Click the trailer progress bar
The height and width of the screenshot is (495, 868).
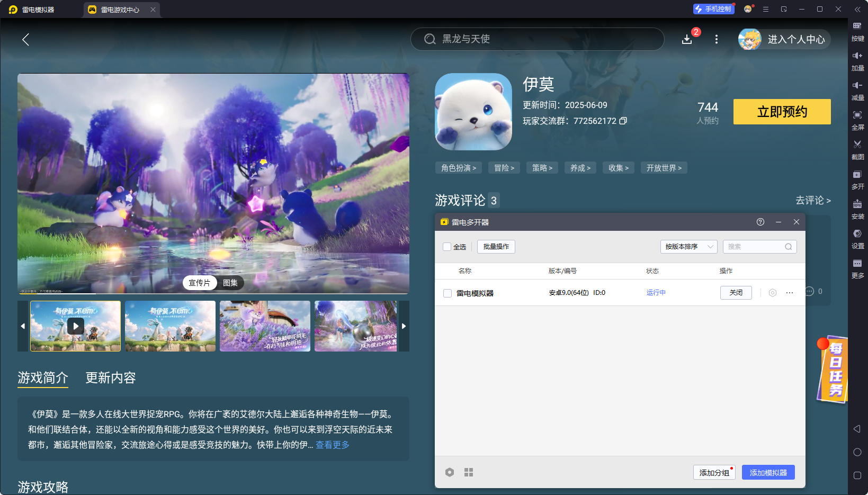[212, 293]
